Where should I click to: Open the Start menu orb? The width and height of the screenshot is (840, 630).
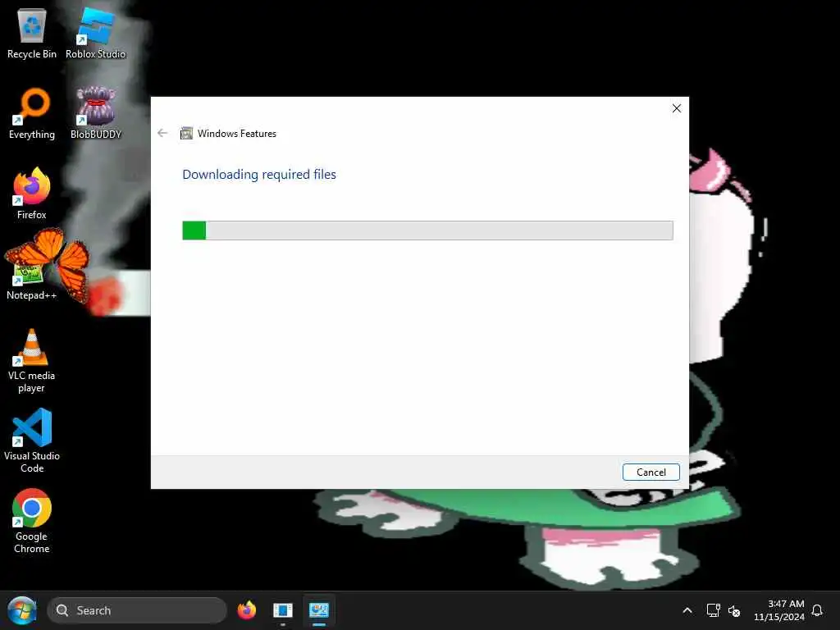[22, 610]
